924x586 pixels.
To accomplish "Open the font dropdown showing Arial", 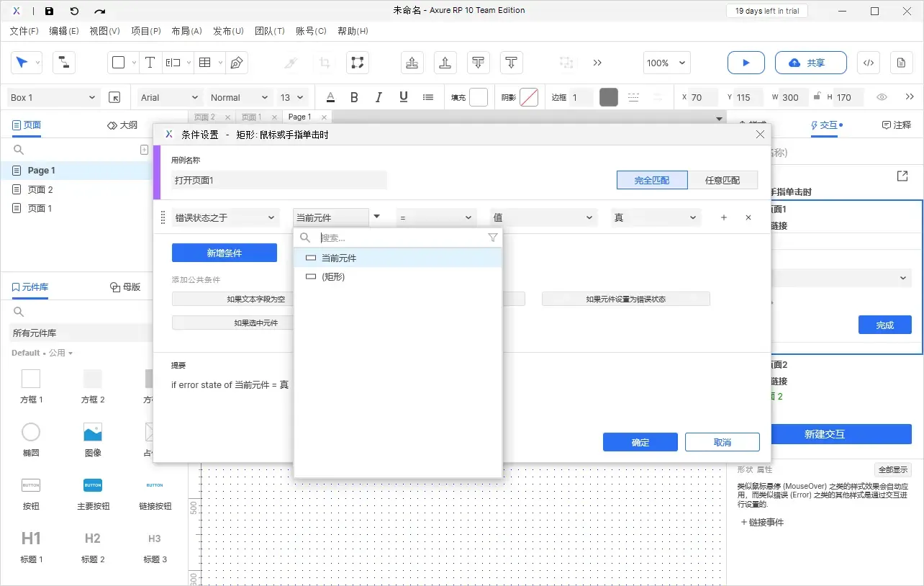I will pos(168,97).
